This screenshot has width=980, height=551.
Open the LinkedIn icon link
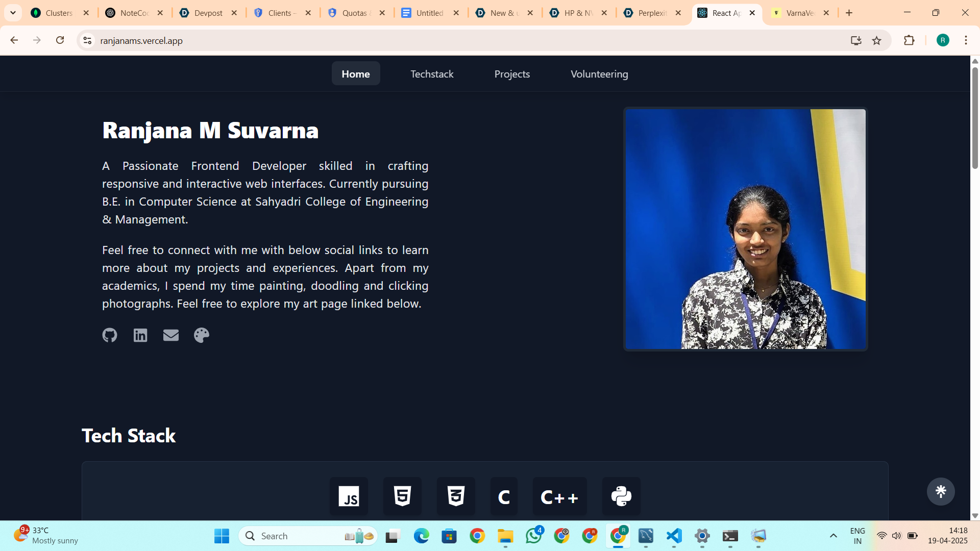[x=140, y=335]
